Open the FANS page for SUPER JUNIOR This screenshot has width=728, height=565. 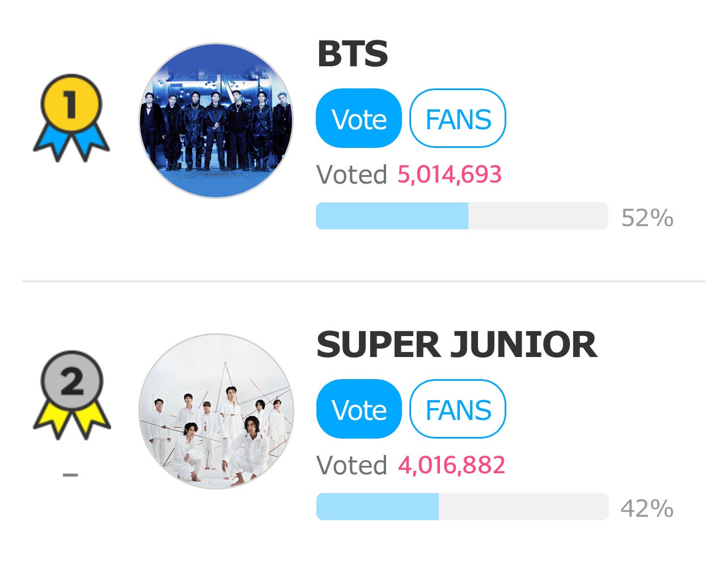click(458, 409)
